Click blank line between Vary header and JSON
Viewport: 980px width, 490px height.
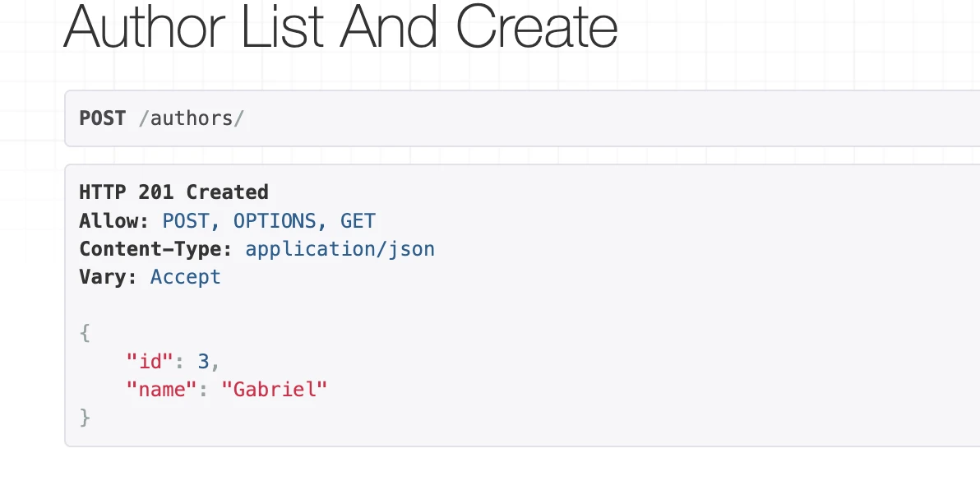pos(329,305)
